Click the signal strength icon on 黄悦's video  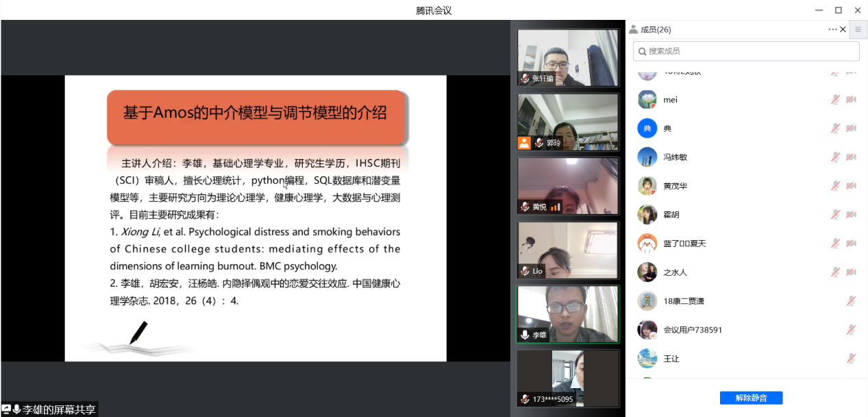point(555,206)
